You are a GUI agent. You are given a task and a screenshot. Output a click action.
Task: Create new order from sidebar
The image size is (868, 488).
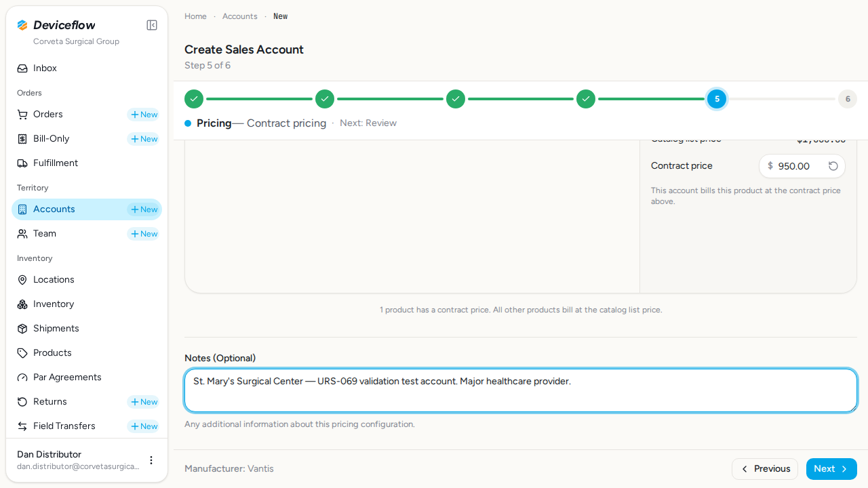tap(143, 115)
